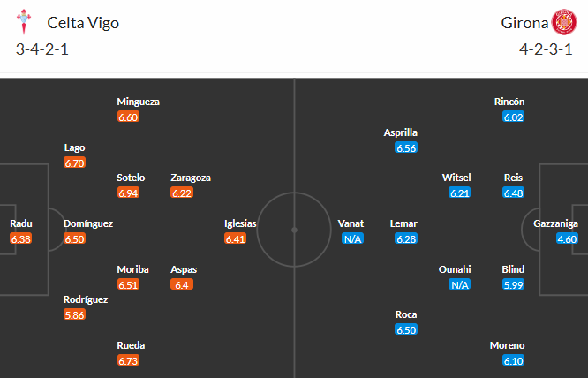Screen dimensions: 588x378
Task: Click the Celta Vigo club crest
Action: click(x=25, y=22)
